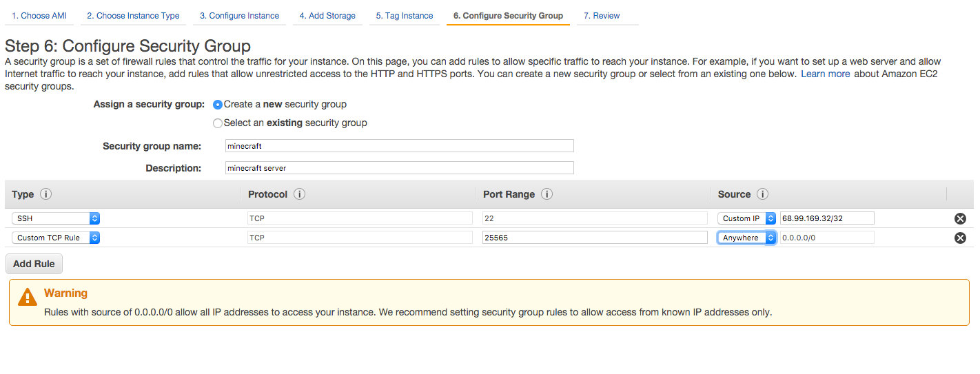Expand the Custom IP source dropdown
Image resolution: width=980 pixels, height=374 pixels.
tap(747, 218)
